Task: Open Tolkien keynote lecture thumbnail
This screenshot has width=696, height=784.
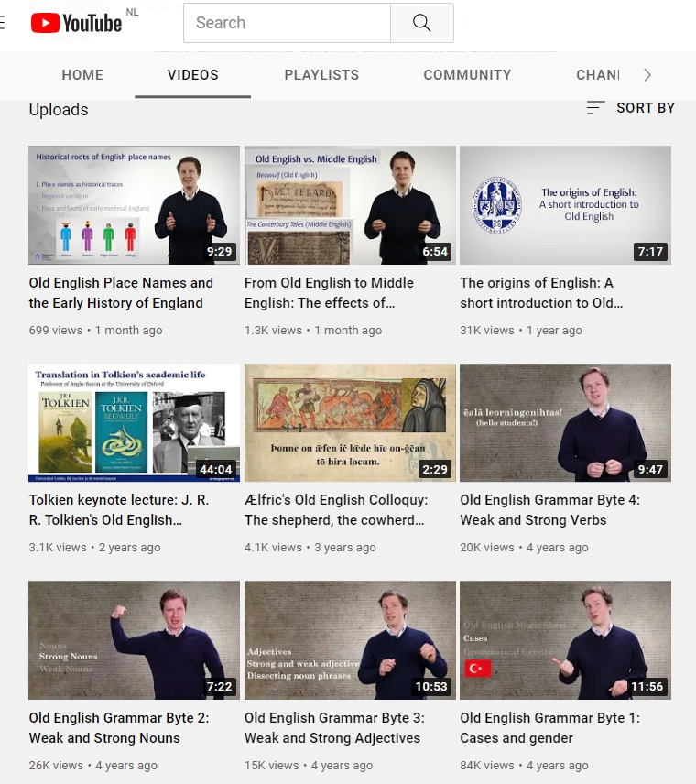Action: (134, 422)
